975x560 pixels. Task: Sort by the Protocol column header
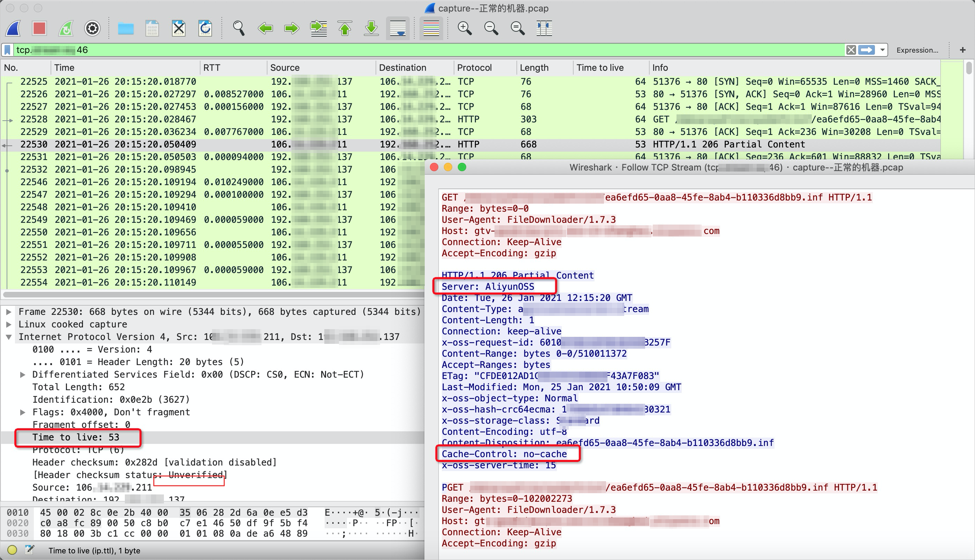474,68
